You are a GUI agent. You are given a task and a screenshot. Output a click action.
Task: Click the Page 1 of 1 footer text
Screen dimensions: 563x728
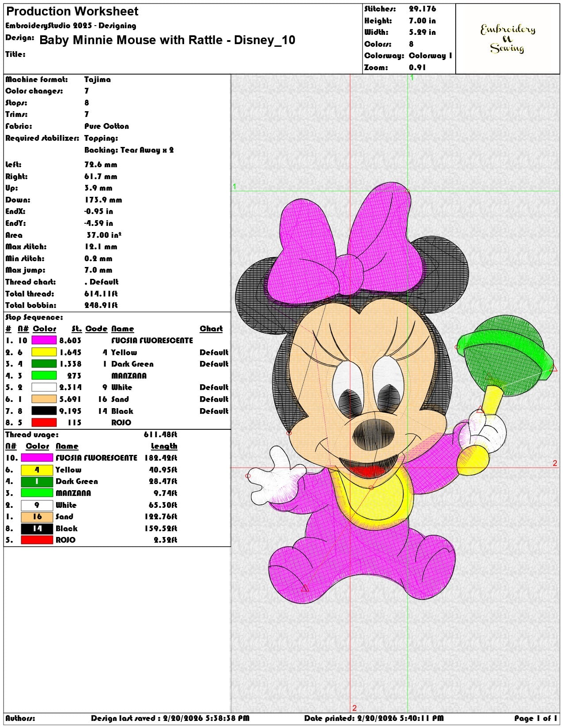tap(536, 718)
